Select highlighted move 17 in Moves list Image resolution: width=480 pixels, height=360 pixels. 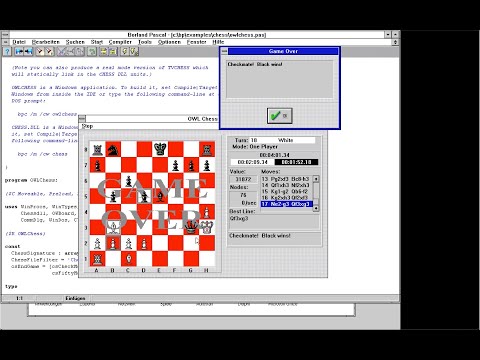[286, 204]
